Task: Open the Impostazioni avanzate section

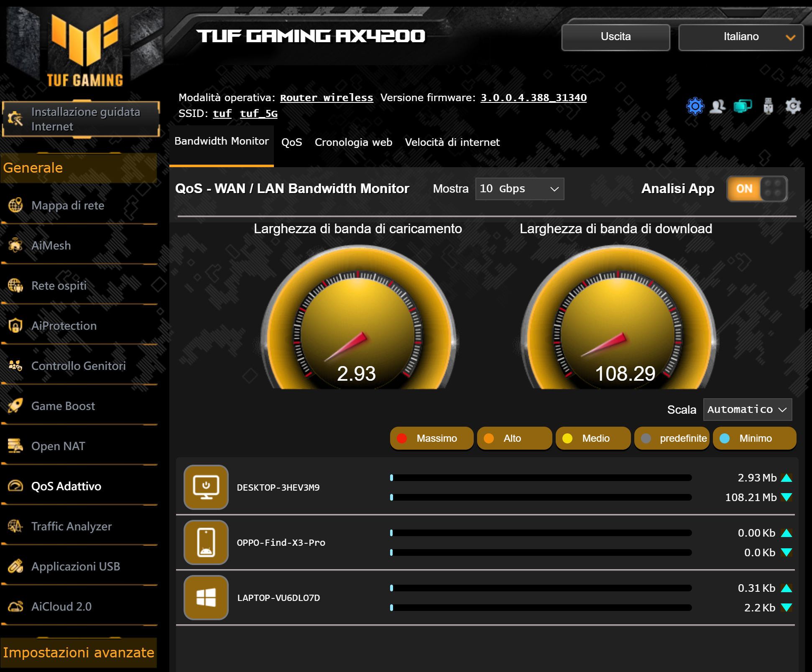Action: click(x=79, y=652)
